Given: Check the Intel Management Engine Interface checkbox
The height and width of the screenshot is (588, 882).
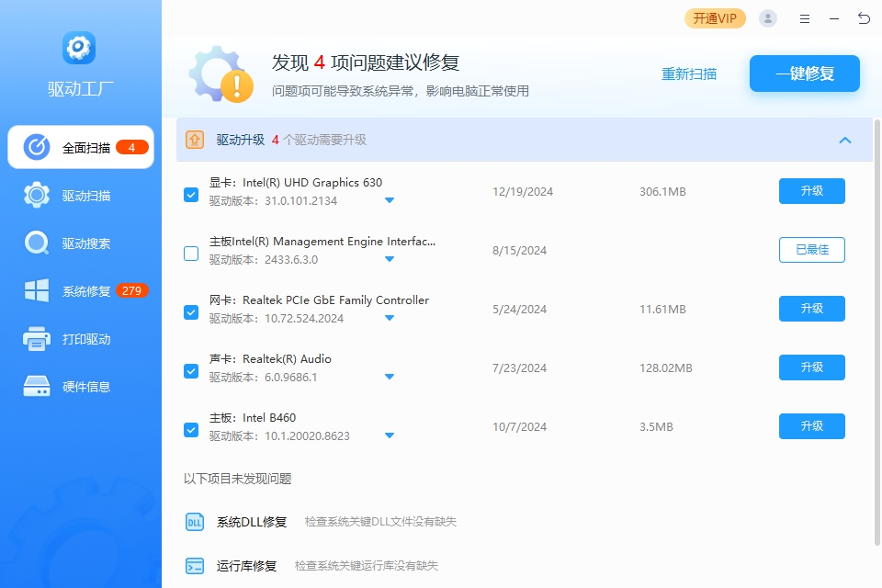Looking at the screenshot, I should 191,254.
